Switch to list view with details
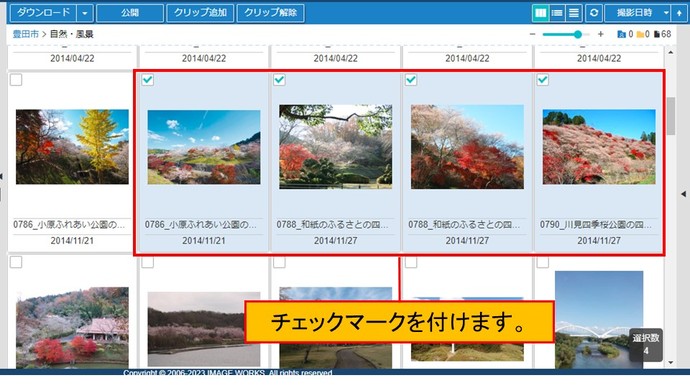Screen dimensions: 690x388 point(557,13)
